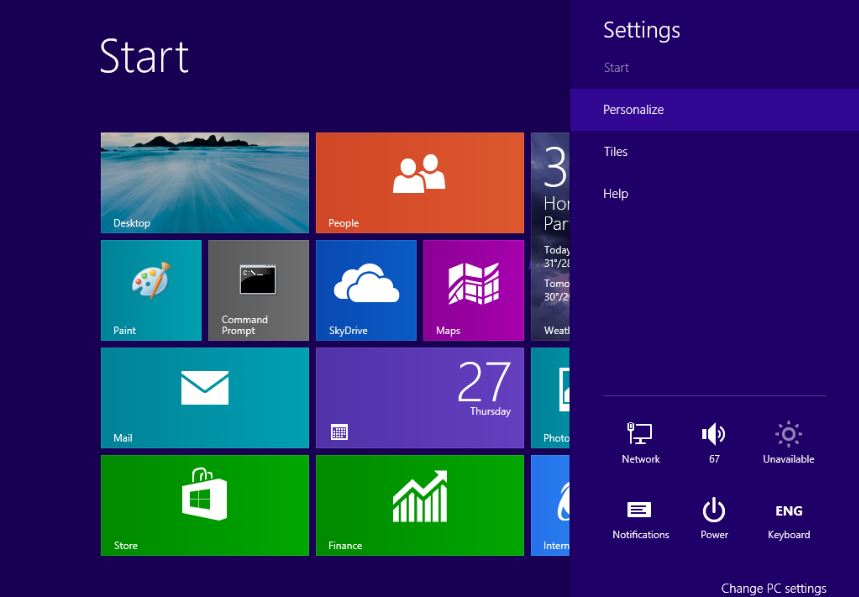Open the Notifications icon
The height and width of the screenshot is (597, 859).
pos(640,517)
